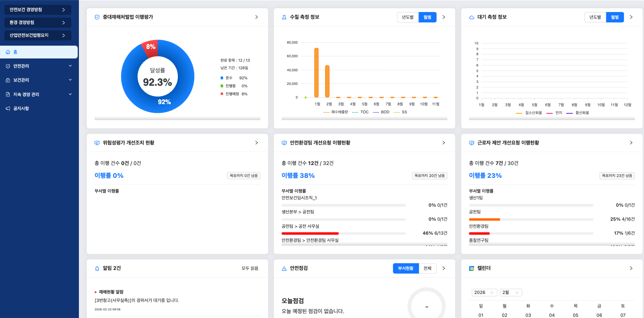This screenshot has width=644, height=318.
Task: Open the 공지사항 menu item
Action: pyautogui.click(x=21, y=109)
